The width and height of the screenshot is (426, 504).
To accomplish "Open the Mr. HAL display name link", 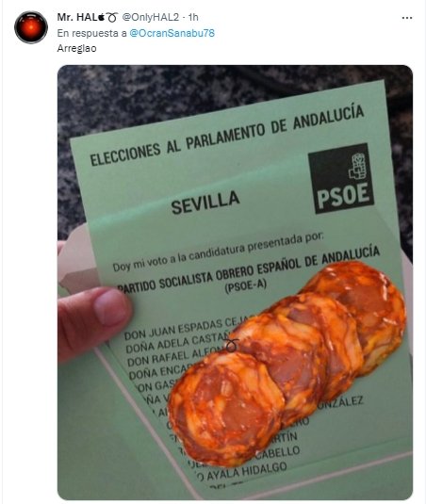I will (77, 17).
